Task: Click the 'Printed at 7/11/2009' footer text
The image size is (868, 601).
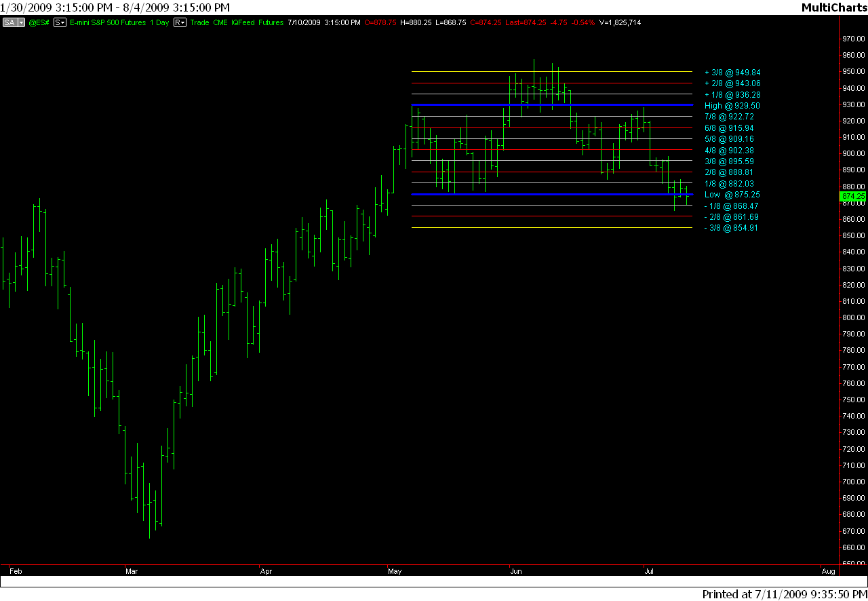Action: point(784,594)
